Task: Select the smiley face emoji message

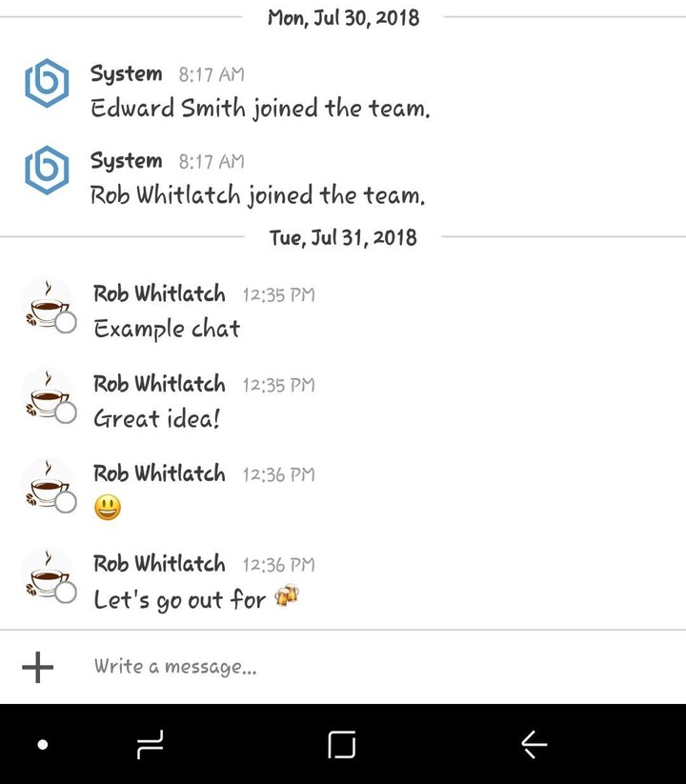Action: tap(108, 508)
